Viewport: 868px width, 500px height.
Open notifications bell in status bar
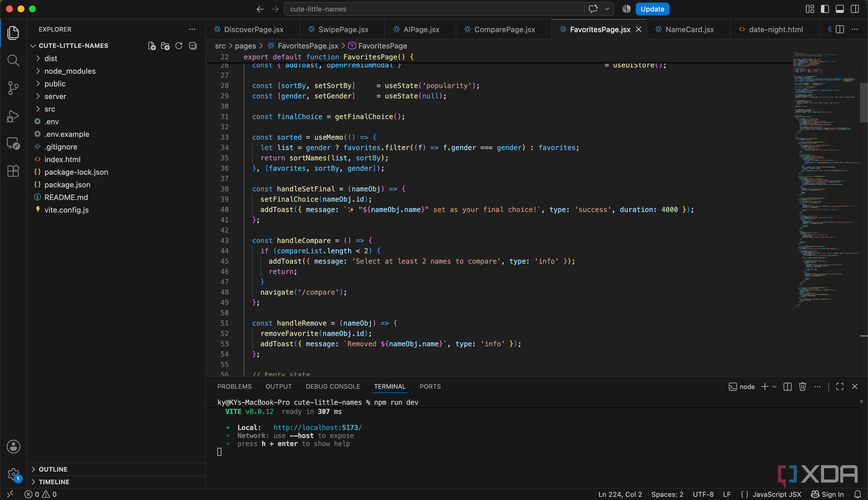coord(858,494)
